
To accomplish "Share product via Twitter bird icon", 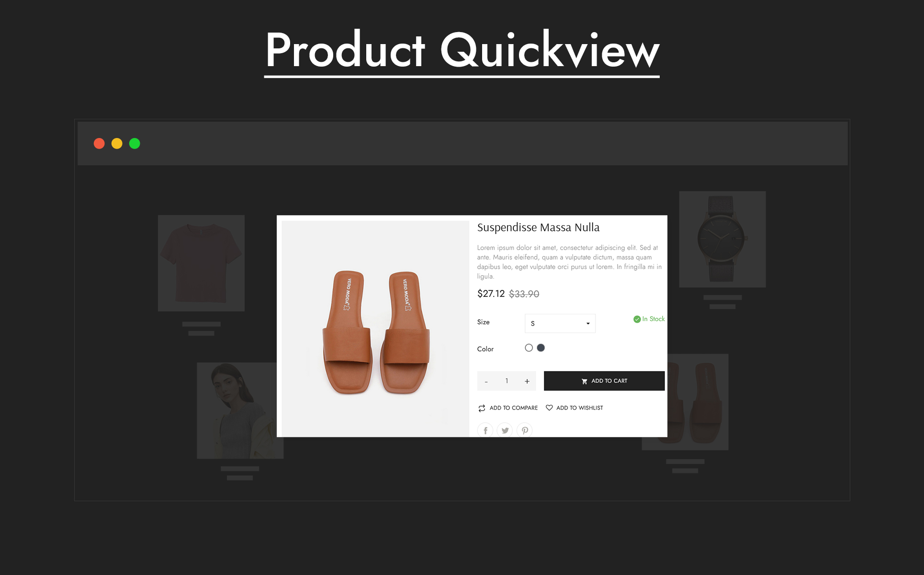I will 505,430.
